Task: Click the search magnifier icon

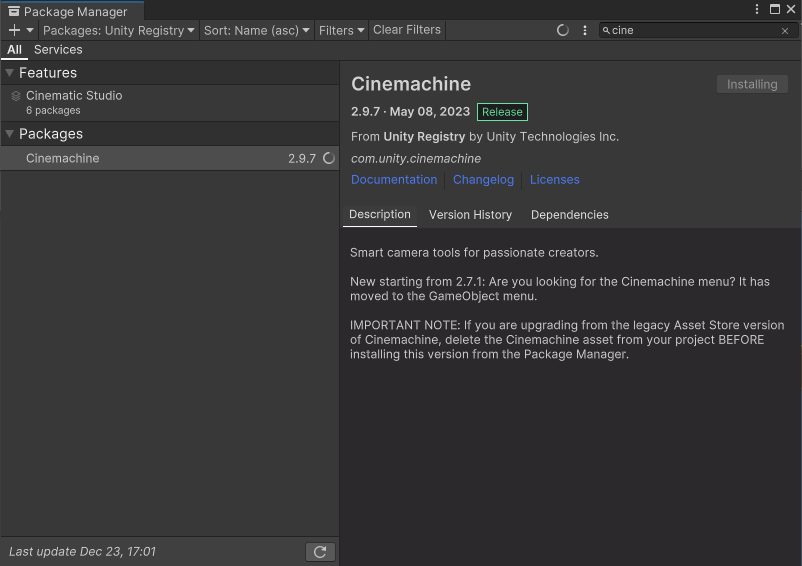Action: 606,30
